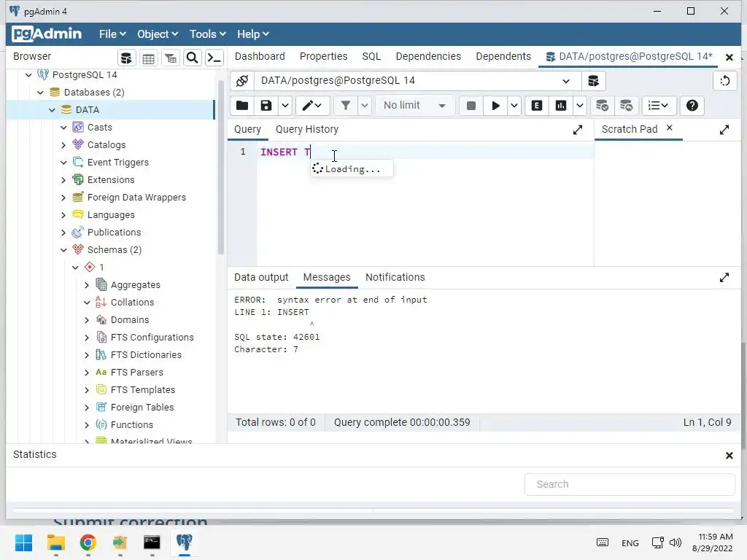Click the Filter funnel button

[346, 105]
